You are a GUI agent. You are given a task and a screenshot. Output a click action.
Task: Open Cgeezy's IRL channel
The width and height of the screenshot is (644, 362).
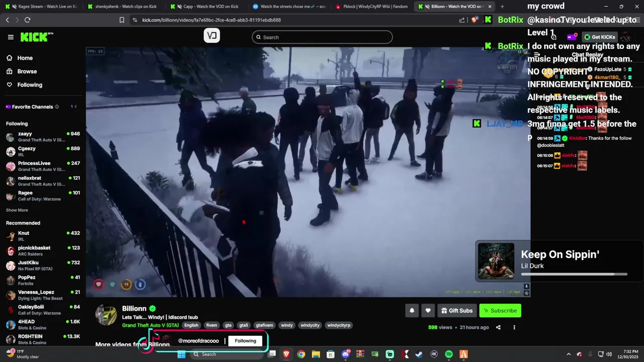43,151
